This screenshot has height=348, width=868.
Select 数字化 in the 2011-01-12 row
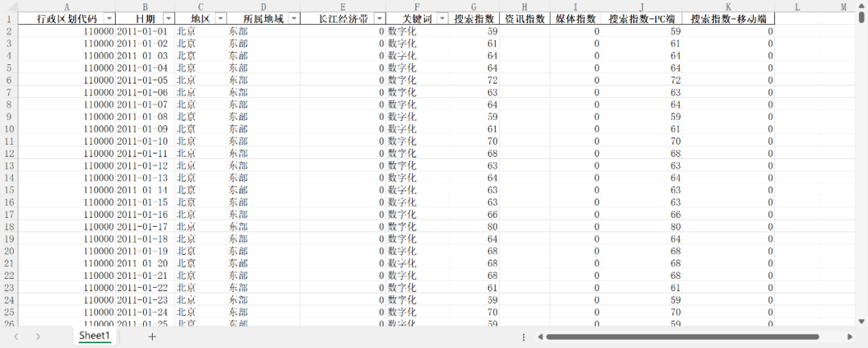pos(417,166)
